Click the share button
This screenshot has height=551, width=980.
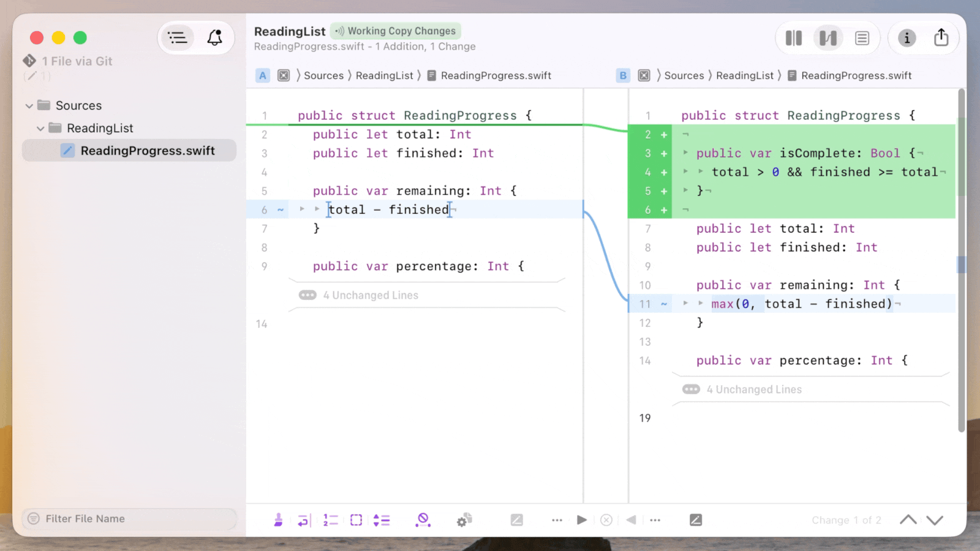(x=941, y=38)
